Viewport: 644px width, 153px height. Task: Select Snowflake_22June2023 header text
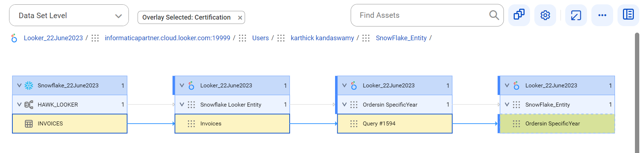click(x=68, y=86)
